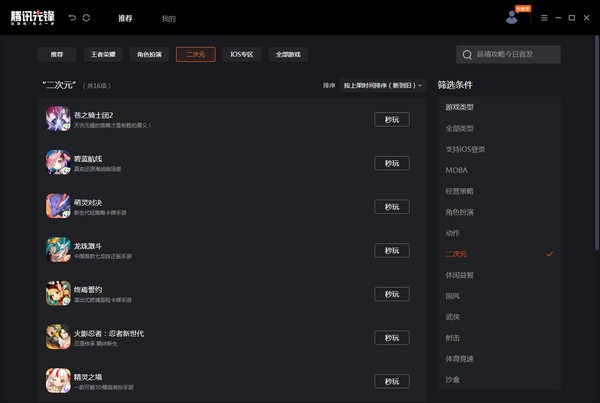Launch 终焉誓约 with its 秒玩 button
Viewport: 600px width, 403px height.
pyautogui.click(x=392, y=294)
